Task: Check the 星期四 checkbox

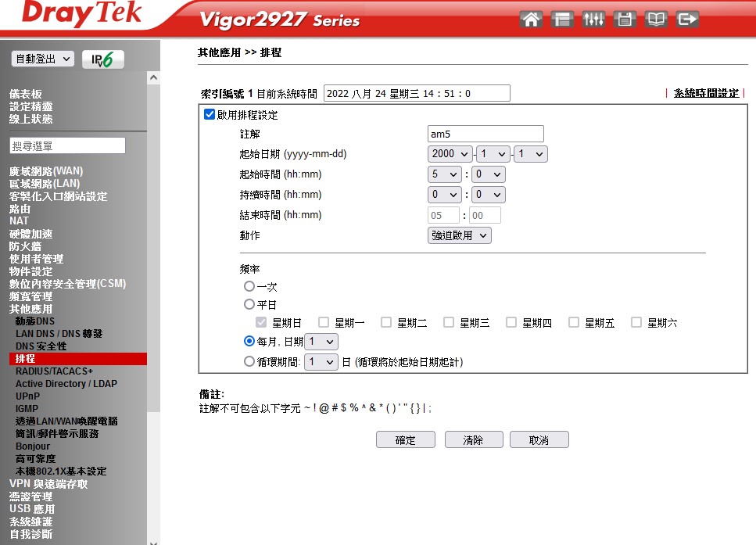Action: click(511, 322)
